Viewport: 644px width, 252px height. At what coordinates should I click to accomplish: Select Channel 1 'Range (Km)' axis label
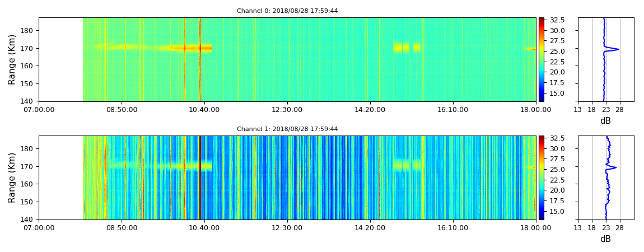tap(12, 178)
